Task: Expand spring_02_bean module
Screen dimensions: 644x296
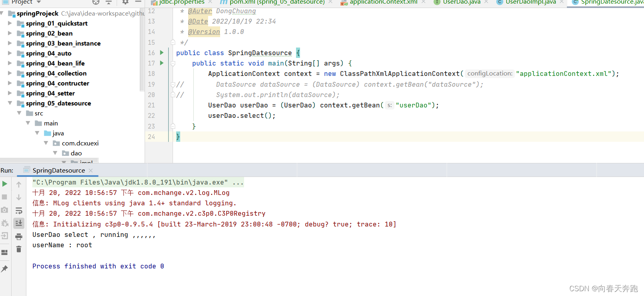Action: [x=10, y=33]
